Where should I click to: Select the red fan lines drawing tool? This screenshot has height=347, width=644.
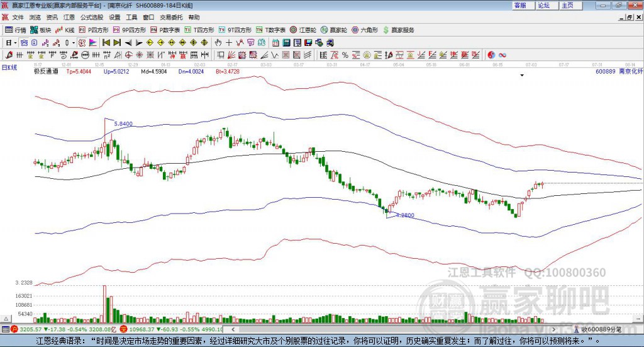coord(231,55)
